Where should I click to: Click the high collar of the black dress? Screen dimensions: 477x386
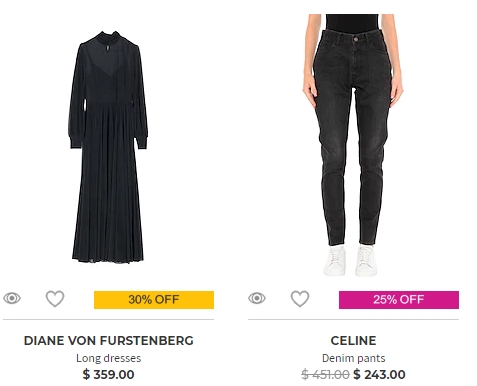tap(107, 37)
